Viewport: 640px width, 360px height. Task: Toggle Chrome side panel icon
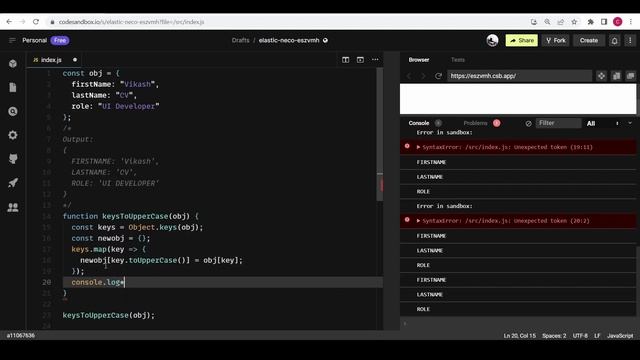coord(604,22)
